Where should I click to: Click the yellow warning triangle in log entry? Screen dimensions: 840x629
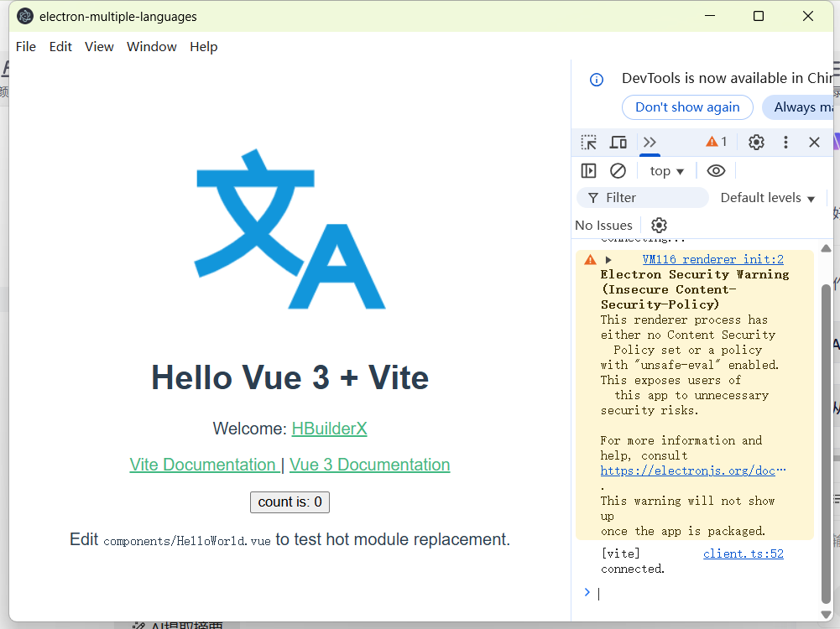click(x=590, y=260)
